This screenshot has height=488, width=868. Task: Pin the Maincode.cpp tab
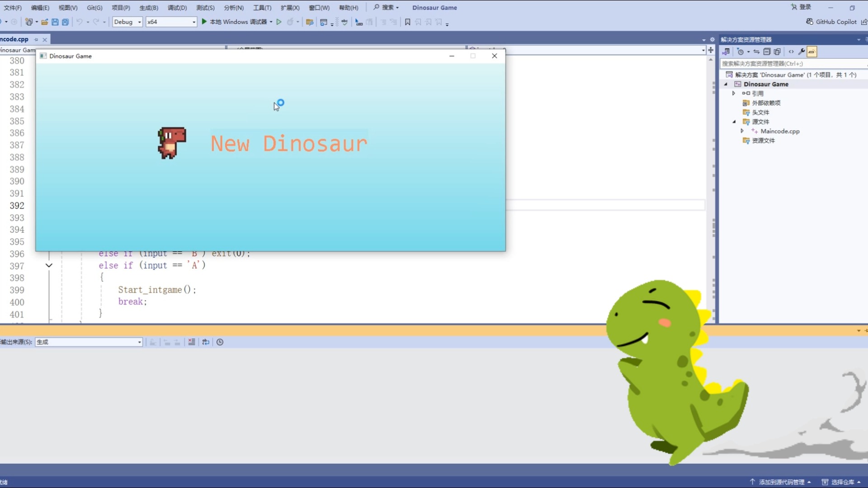pos(36,39)
